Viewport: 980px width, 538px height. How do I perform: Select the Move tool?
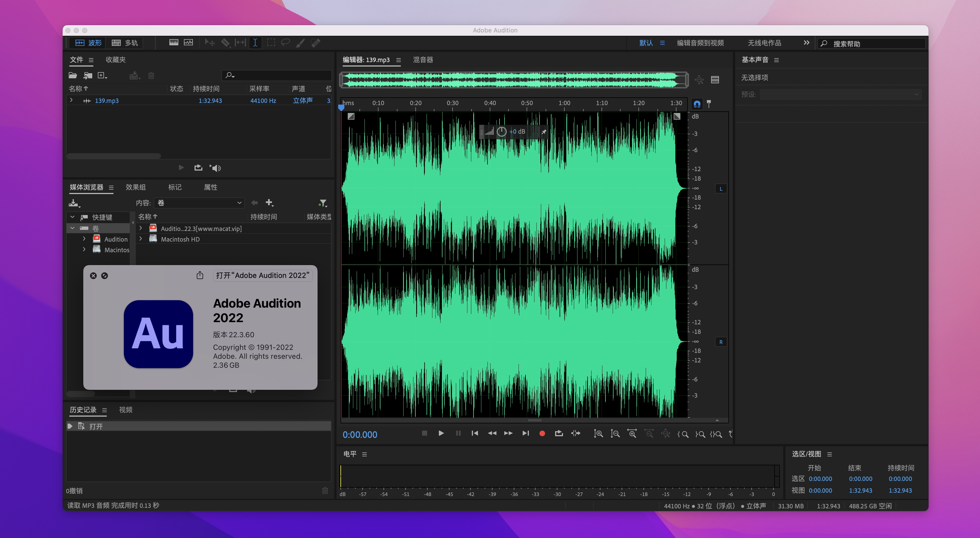[x=210, y=43]
